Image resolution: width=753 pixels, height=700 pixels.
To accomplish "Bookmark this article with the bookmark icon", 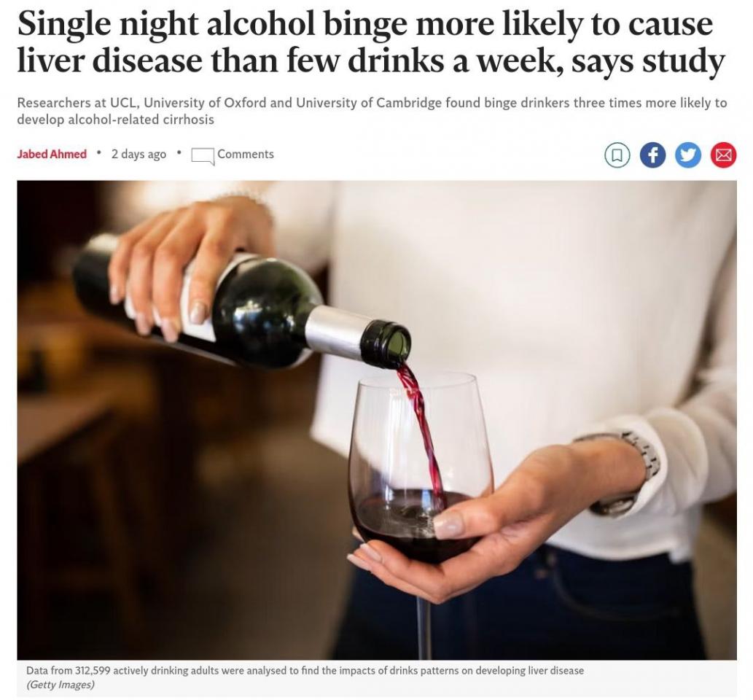I will [x=617, y=155].
